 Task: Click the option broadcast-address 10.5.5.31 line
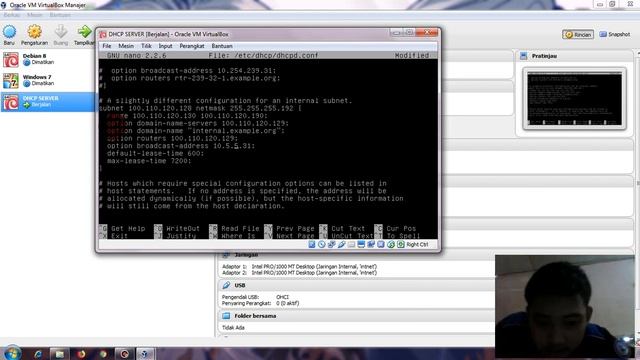pos(181,146)
